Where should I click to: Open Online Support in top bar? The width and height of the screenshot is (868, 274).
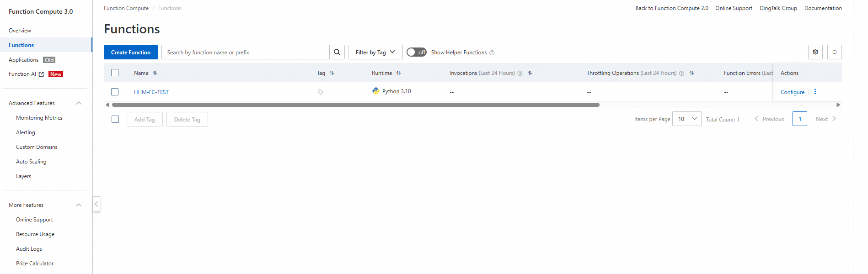[x=734, y=8]
